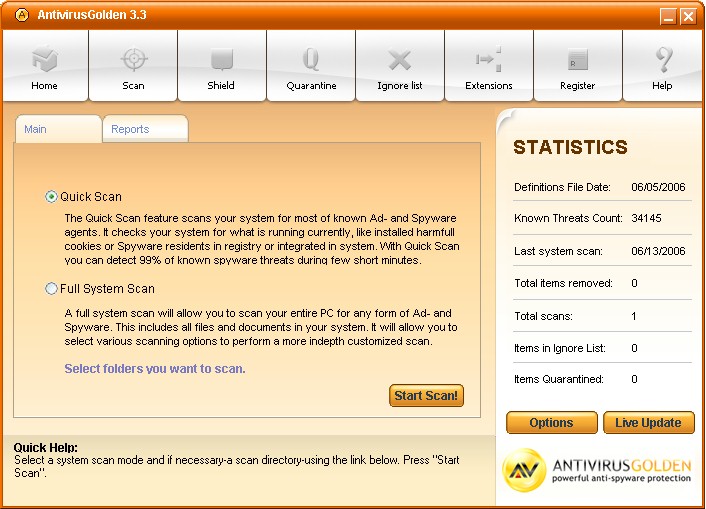Click the Last system scan date 06/13/2006
This screenshot has width=706, height=509.
pyautogui.click(x=658, y=251)
